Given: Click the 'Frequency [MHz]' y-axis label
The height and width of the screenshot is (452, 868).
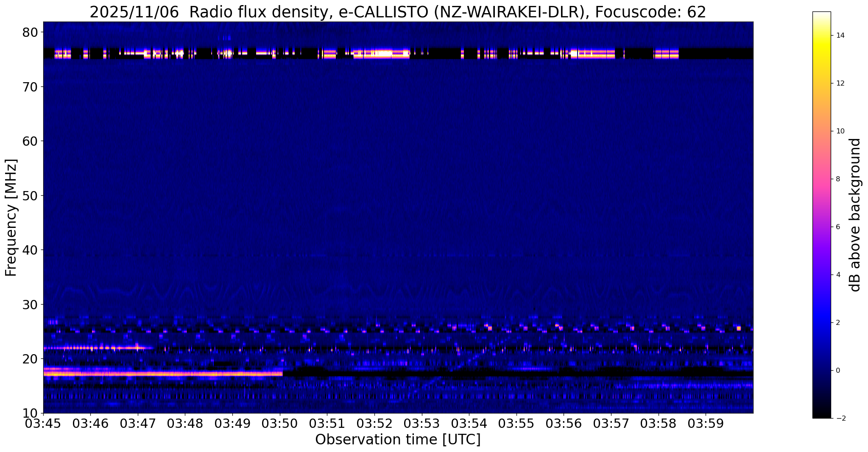Looking at the screenshot, I should click(x=11, y=218).
